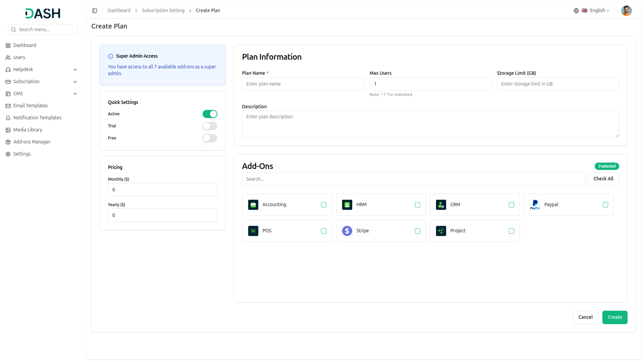This screenshot has width=644, height=362.
Task: Go to Dashboard breadcrumb link
Action: pos(119,10)
